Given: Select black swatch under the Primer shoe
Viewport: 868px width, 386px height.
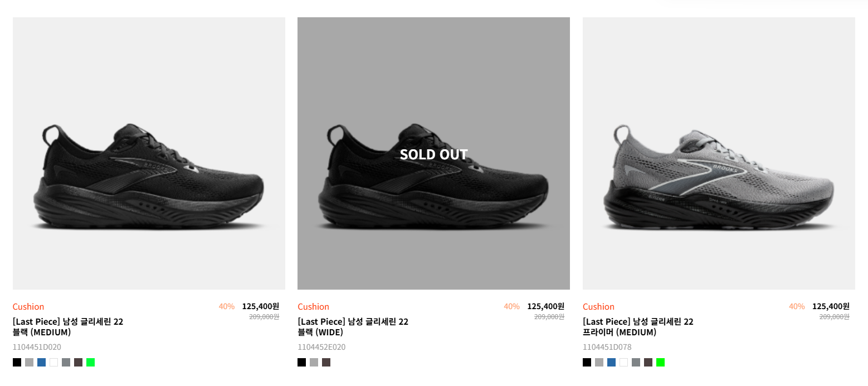Looking at the screenshot, I should tap(587, 363).
